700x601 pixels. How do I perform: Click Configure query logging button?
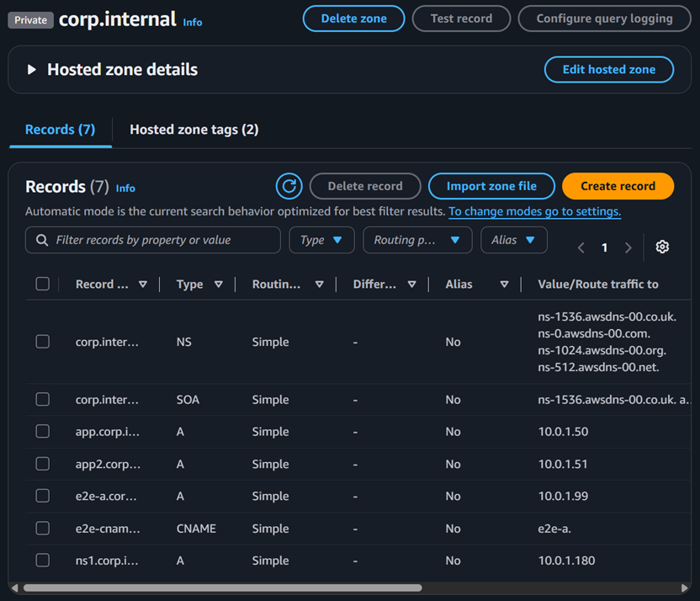604,19
